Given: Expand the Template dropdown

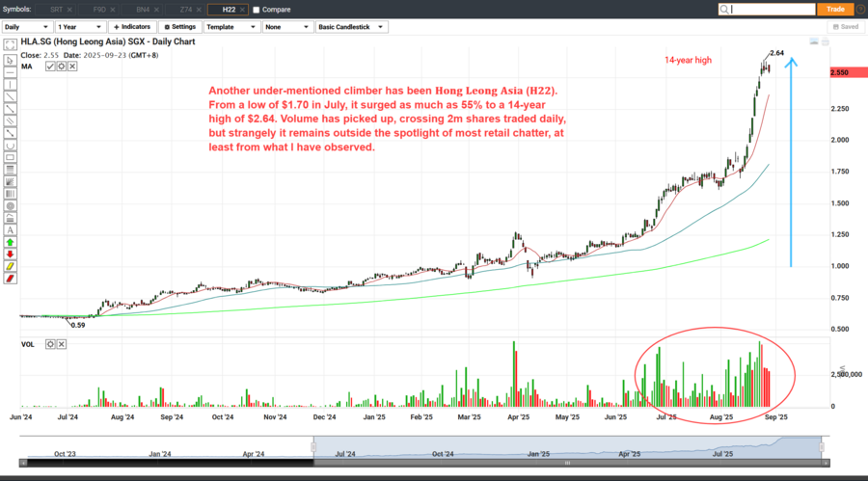Looking at the screenshot, I should [x=231, y=27].
